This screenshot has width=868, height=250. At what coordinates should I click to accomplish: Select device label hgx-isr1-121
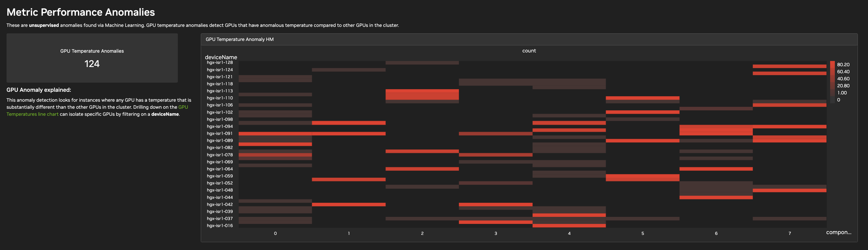220,77
